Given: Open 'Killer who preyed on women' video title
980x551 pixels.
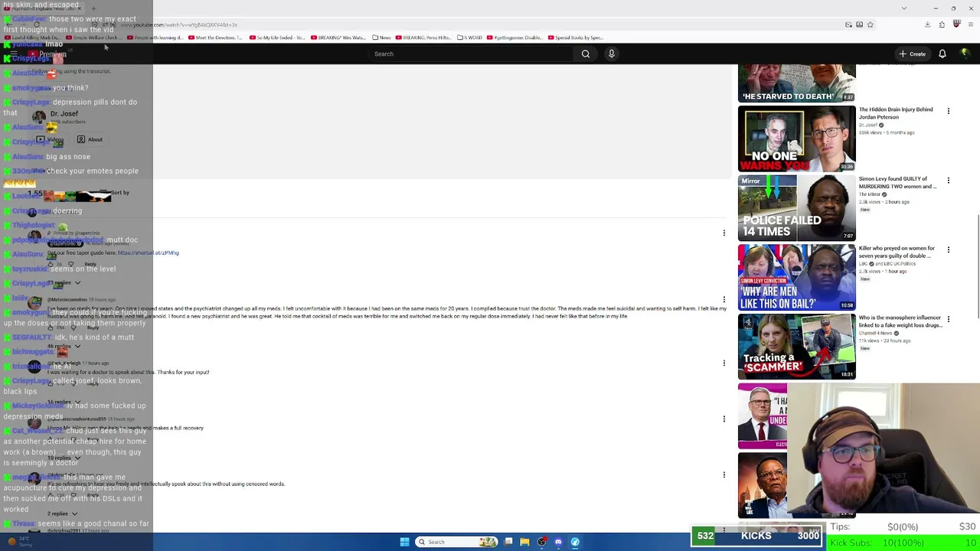Looking at the screenshot, I should 897,252.
